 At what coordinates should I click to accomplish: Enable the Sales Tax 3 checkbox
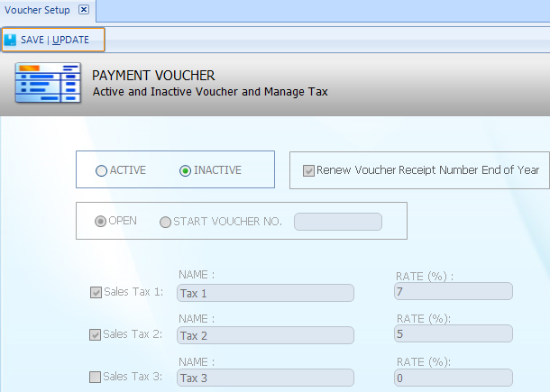(95, 377)
